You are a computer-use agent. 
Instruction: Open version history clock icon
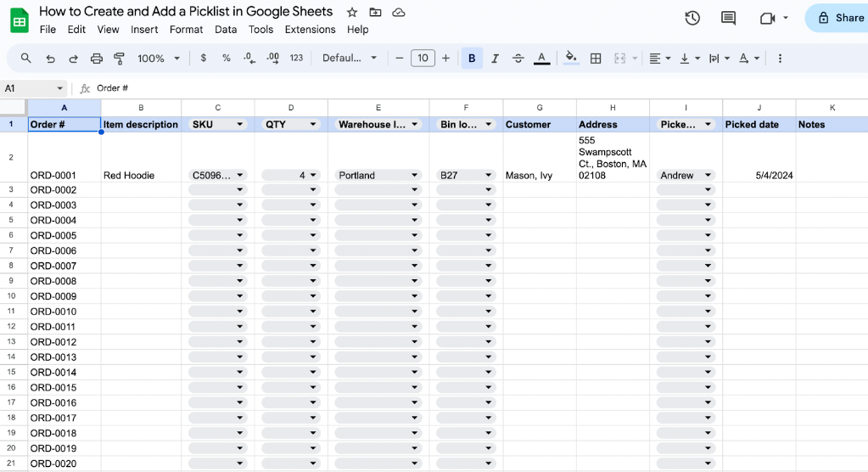692,19
